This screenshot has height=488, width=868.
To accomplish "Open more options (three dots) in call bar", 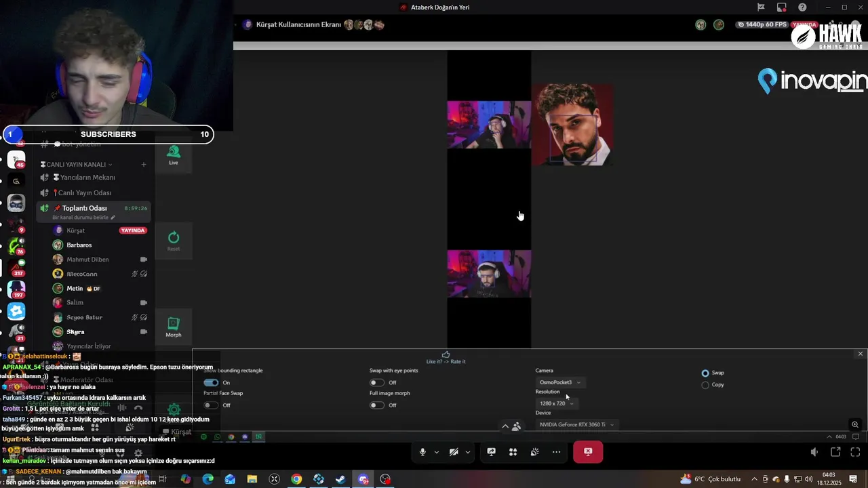I will click(557, 452).
